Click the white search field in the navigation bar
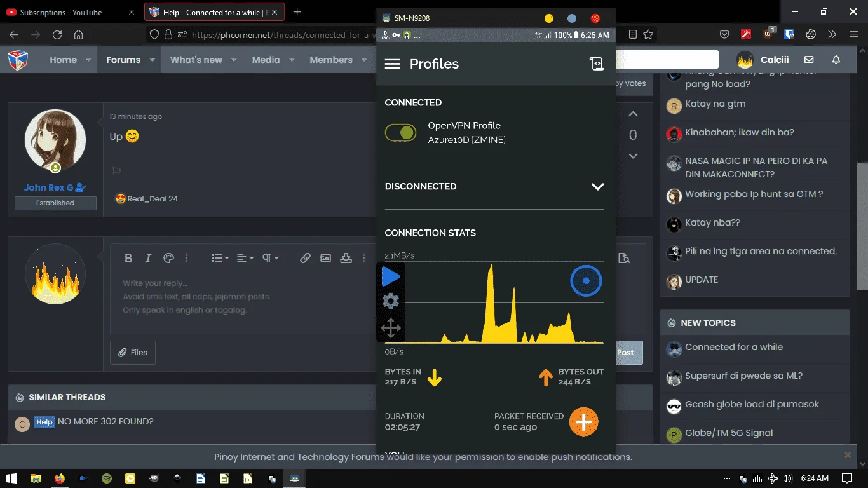The width and height of the screenshot is (868, 488). (667, 60)
